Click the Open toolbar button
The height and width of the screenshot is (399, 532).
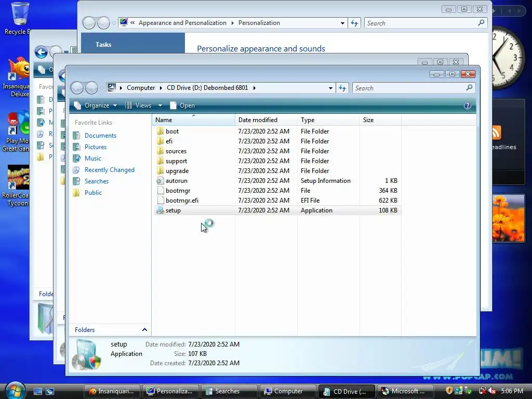(x=182, y=105)
